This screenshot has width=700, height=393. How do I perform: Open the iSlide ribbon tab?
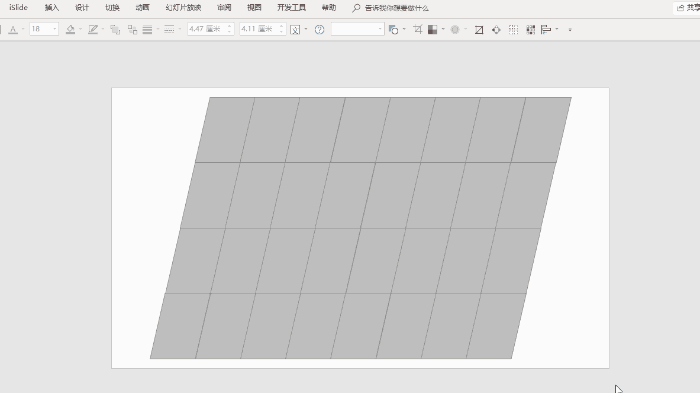tap(18, 8)
